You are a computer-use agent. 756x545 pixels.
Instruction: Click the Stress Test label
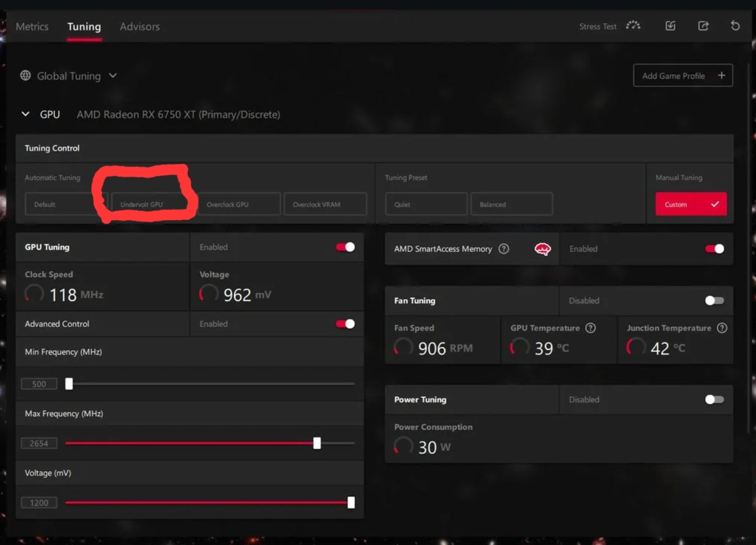point(598,26)
